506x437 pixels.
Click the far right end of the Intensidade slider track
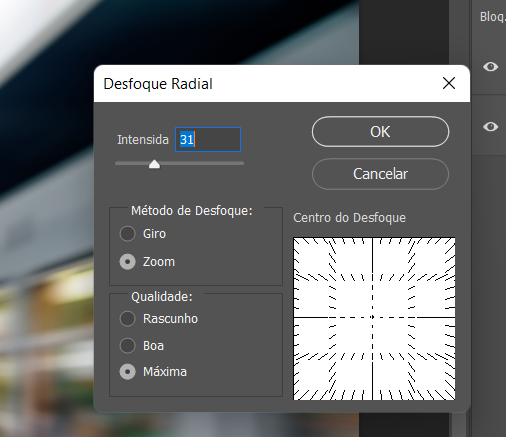243,163
